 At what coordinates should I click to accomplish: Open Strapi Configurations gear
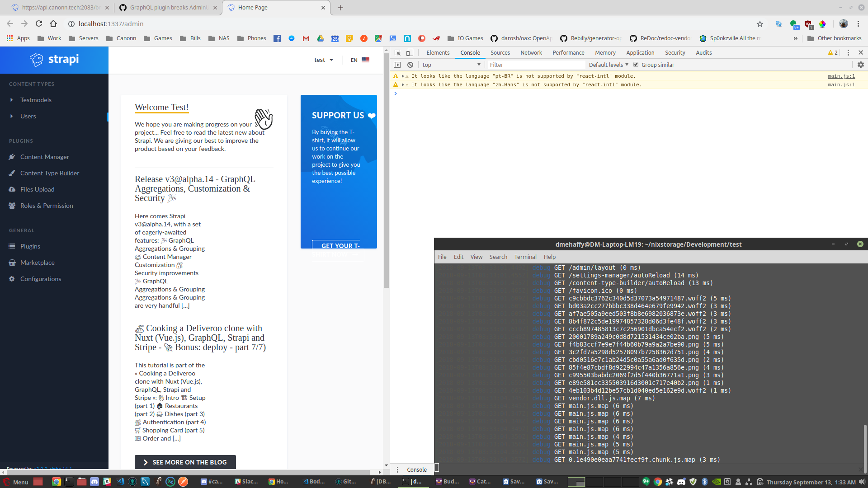pos(11,279)
